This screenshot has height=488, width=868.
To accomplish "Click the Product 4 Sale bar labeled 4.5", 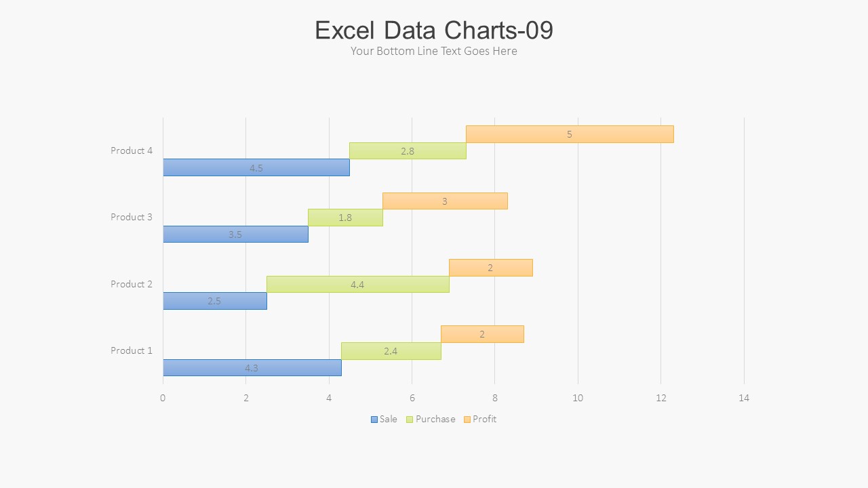I will click(256, 167).
